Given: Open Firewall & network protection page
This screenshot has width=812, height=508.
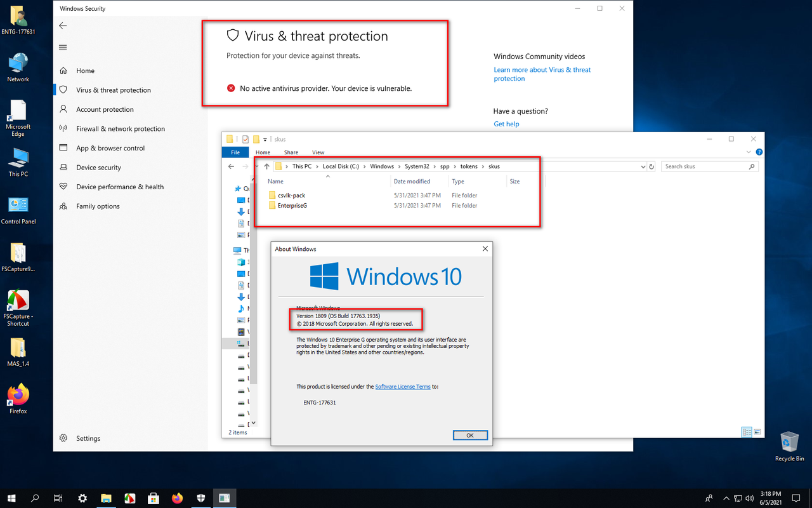Looking at the screenshot, I should click(120, 129).
